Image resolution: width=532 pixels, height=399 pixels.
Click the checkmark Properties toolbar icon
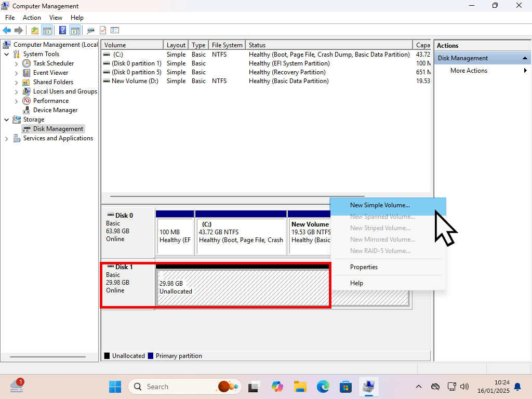[x=103, y=31]
